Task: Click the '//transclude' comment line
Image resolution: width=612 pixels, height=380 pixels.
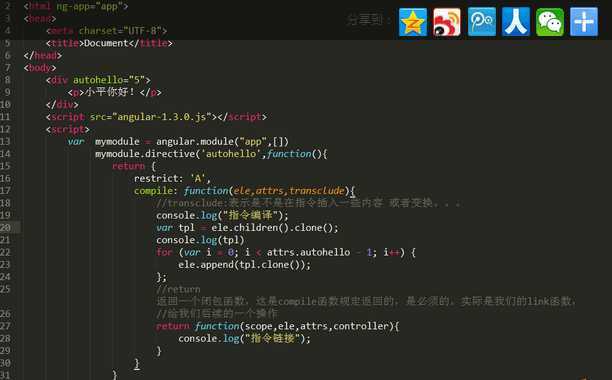Action: click(x=308, y=203)
